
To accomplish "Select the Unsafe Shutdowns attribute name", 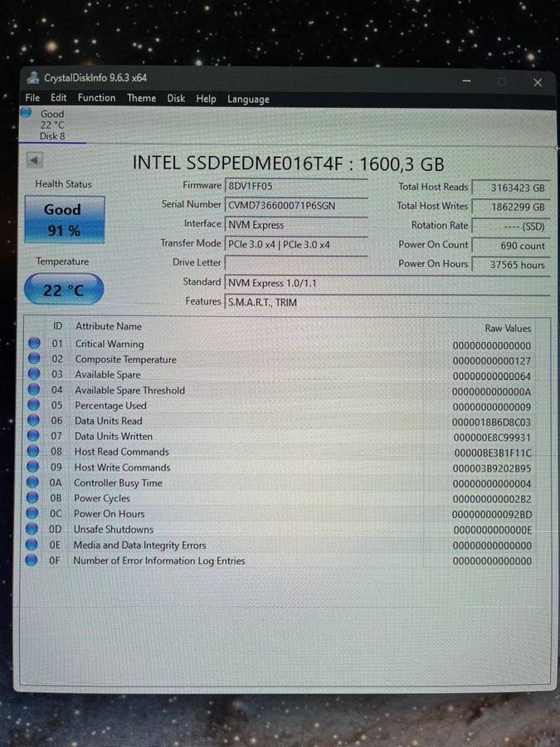I will [x=114, y=530].
